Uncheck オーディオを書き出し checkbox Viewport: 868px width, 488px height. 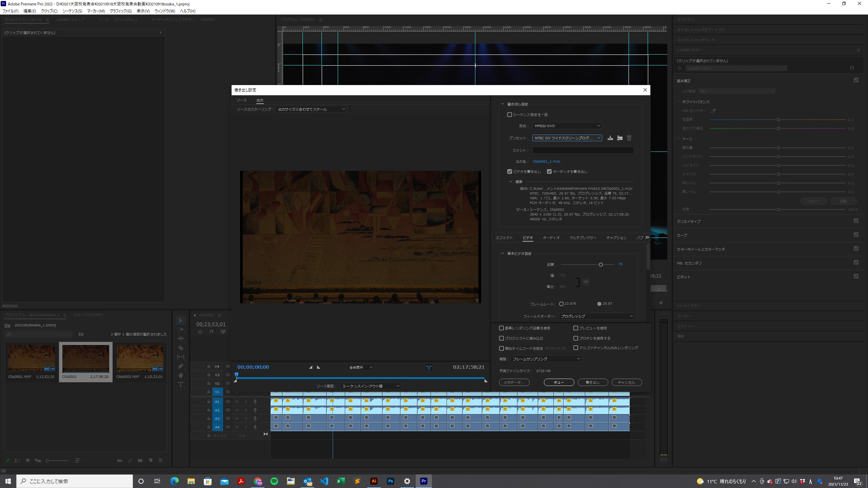tap(549, 171)
